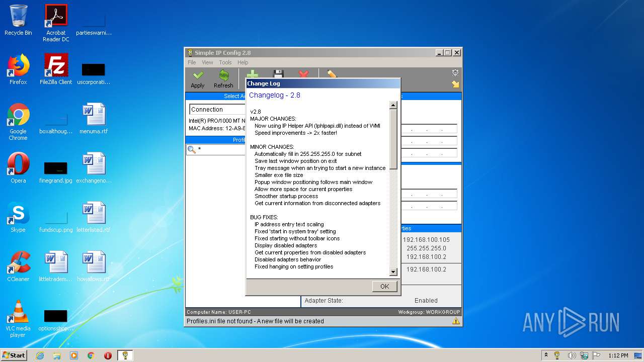Image resolution: width=644 pixels, height=362 pixels.
Task: Click the 1:12 PM taskbar clock
Action: coord(618,355)
